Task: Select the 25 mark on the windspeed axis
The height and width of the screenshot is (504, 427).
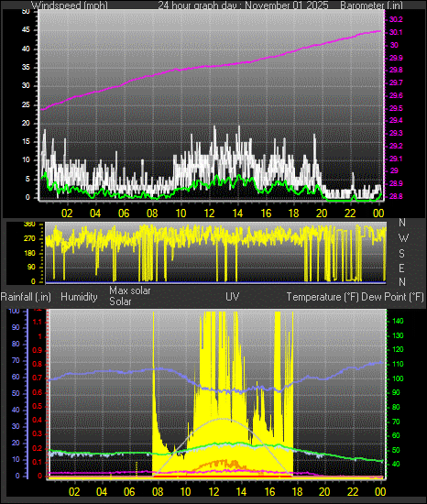Action: point(26,104)
